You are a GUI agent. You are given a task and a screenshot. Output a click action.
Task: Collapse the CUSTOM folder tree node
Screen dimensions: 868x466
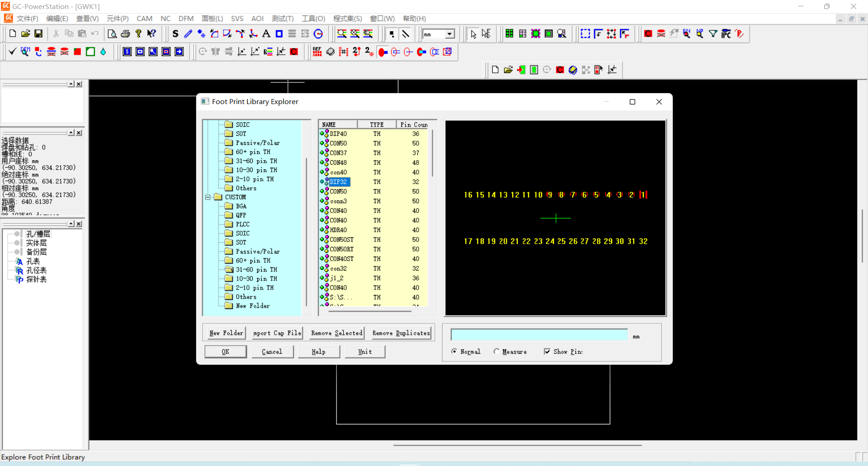pyautogui.click(x=208, y=197)
